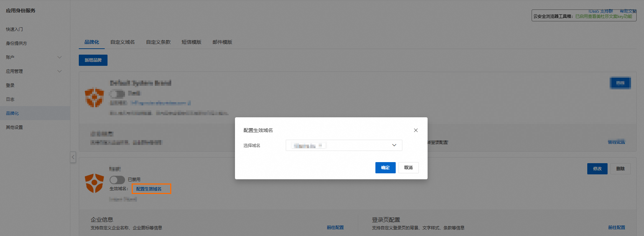Open 其他设置 in the sidebar
Screen dimensions: 644x236
(35, 127)
